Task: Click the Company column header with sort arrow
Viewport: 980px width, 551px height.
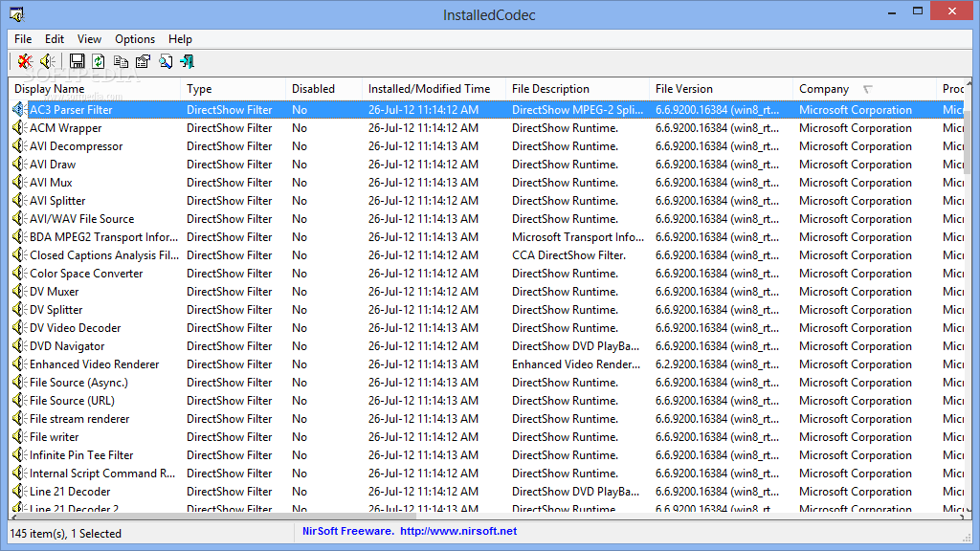Action: (864, 89)
